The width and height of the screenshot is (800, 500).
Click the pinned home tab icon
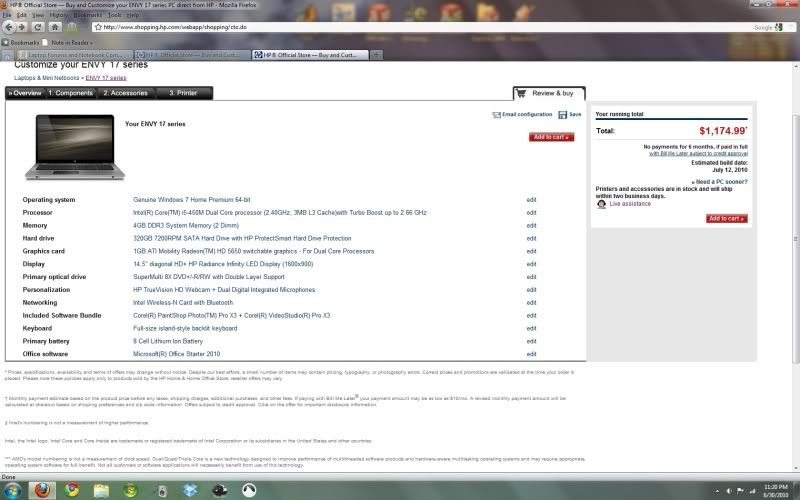tap(7, 56)
